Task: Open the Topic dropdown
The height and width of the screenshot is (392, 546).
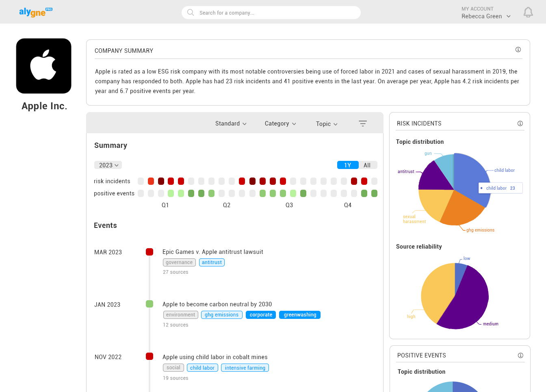Action: click(x=327, y=124)
